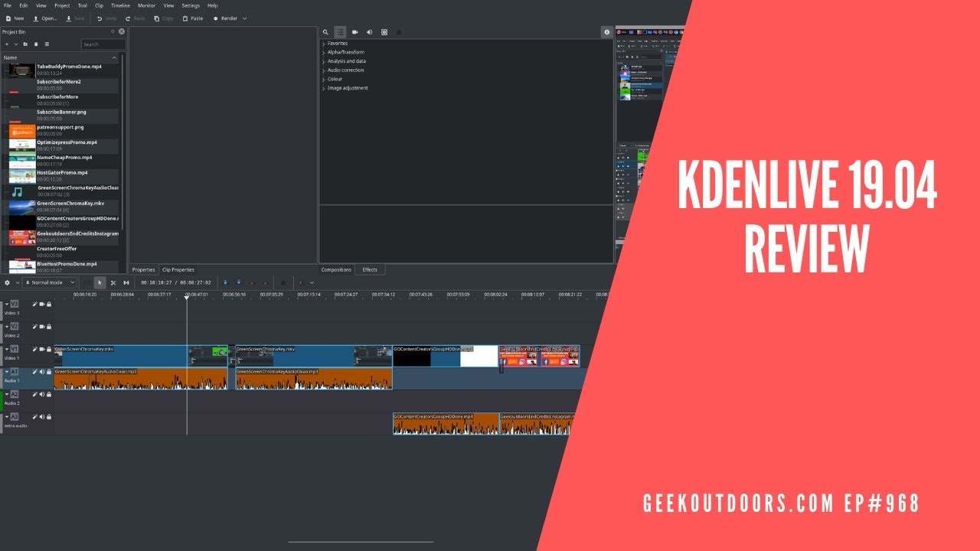Open the Clip menu
Viewport: 980px width, 551px height.
[99, 5]
